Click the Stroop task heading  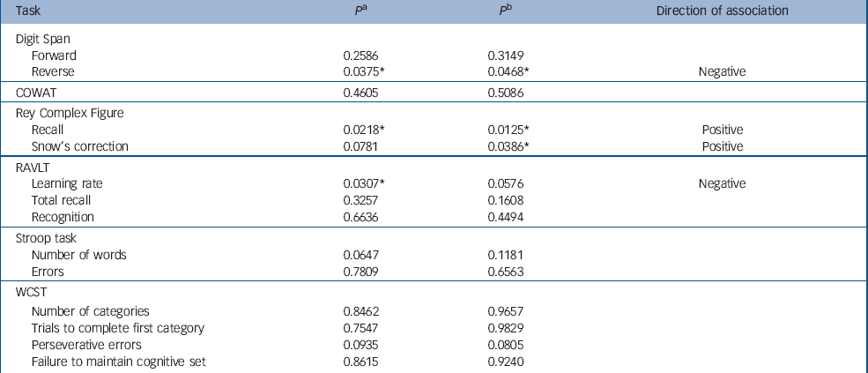[x=48, y=238]
